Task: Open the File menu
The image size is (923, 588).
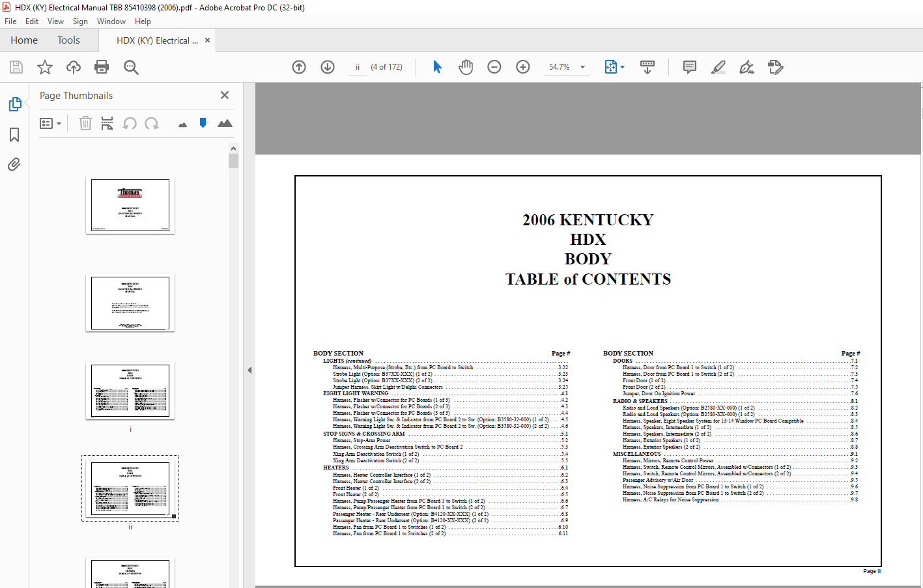Action: (10, 21)
